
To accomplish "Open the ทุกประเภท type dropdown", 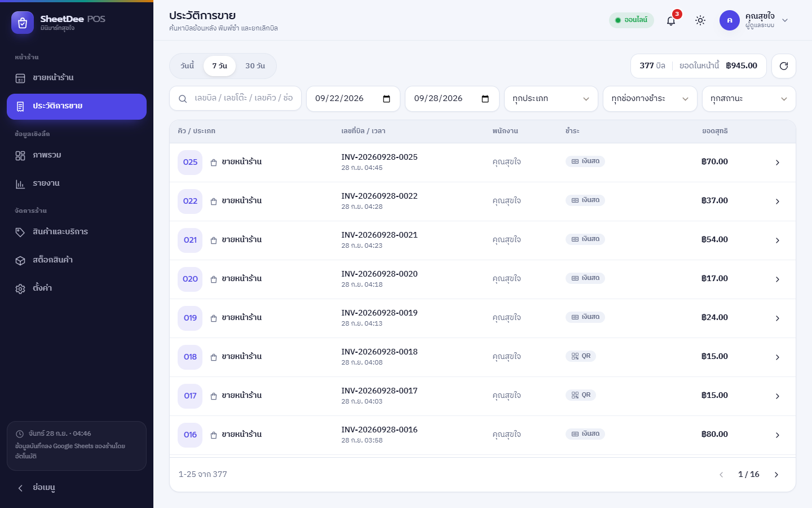I will [x=551, y=99].
